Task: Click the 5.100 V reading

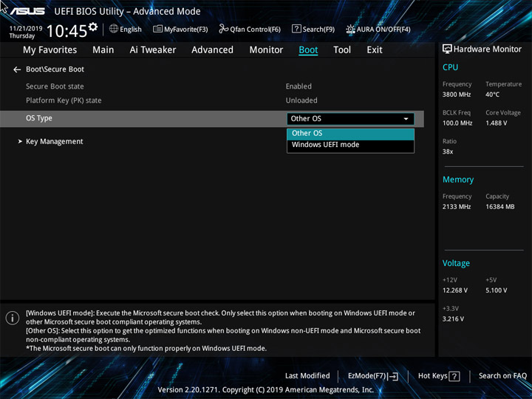Action: click(x=496, y=290)
